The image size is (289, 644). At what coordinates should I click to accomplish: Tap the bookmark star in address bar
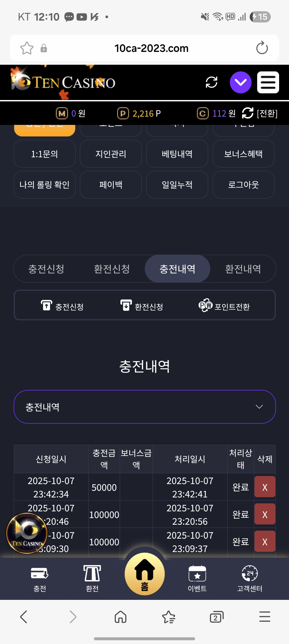(x=27, y=48)
